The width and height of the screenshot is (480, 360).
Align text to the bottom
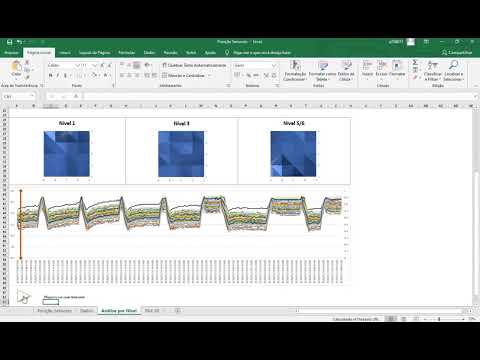tap(137, 65)
